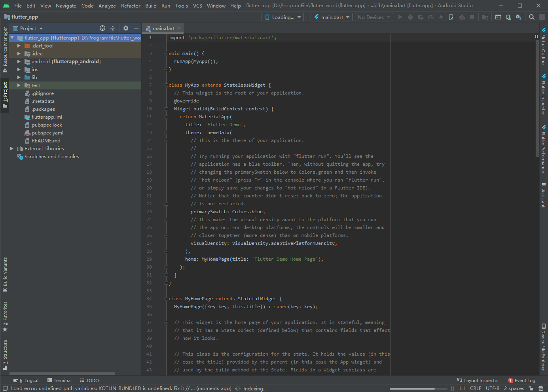Collapse the flutter_app root project node

point(12,38)
